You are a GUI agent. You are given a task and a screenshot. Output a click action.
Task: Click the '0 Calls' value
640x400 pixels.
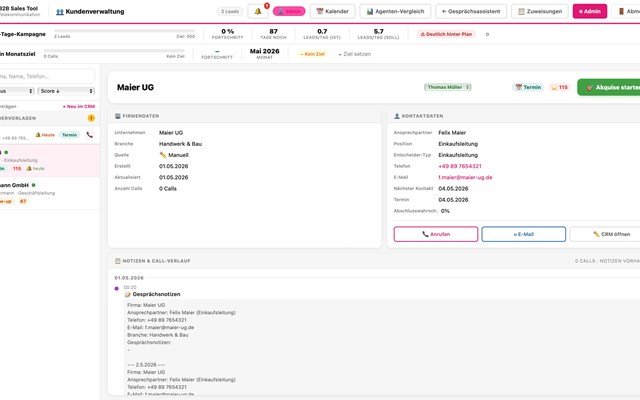point(168,189)
